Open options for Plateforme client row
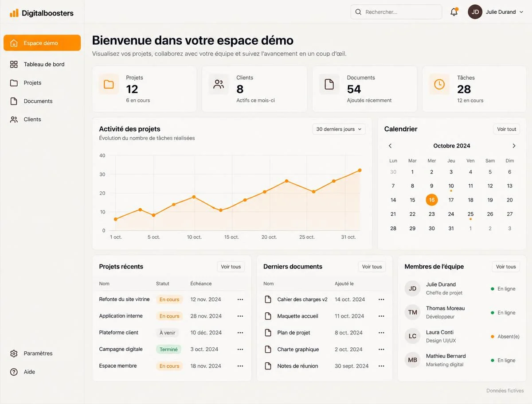The image size is (532, 404). [x=240, y=333]
